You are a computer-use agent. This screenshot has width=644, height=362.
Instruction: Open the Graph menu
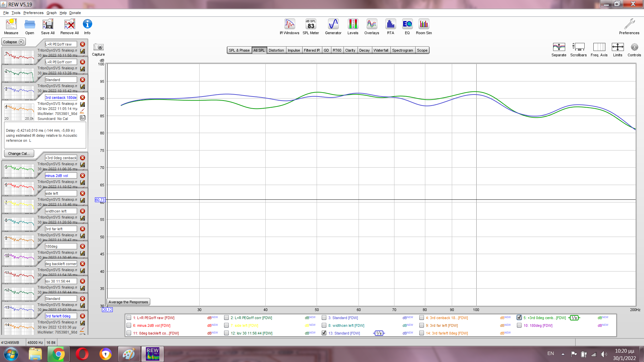tap(51, 13)
